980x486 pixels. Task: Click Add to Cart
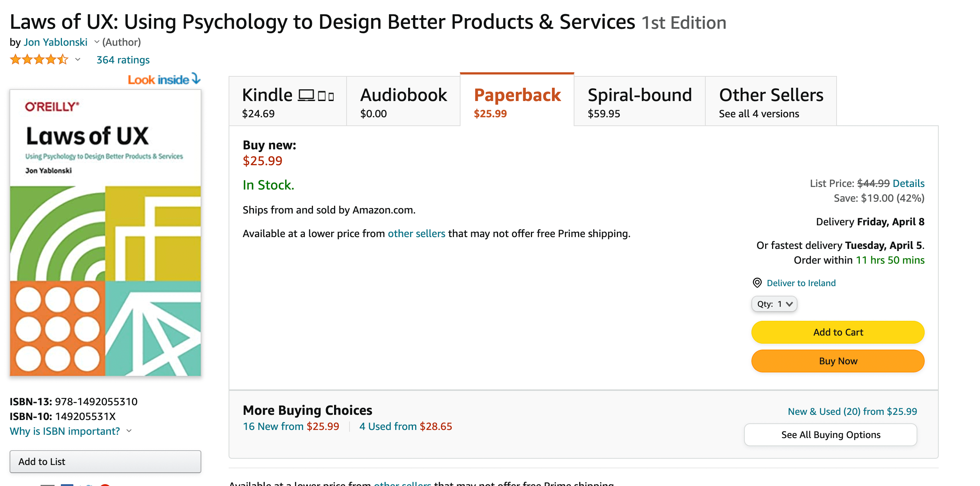tap(838, 332)
